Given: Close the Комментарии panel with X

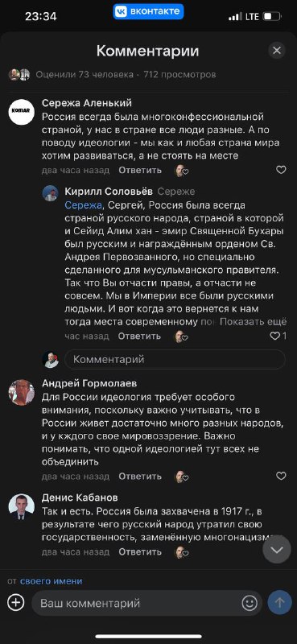Looking at the screenshot, I should [276, 51].
